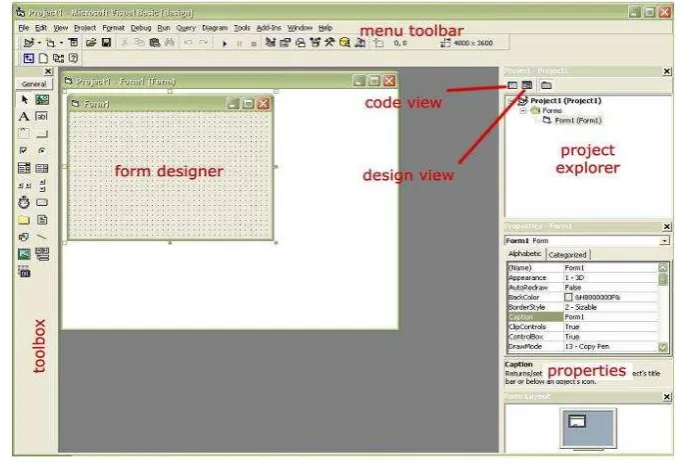
Task: Click the Data View Window toolbar icon
Action: point(345,43)
